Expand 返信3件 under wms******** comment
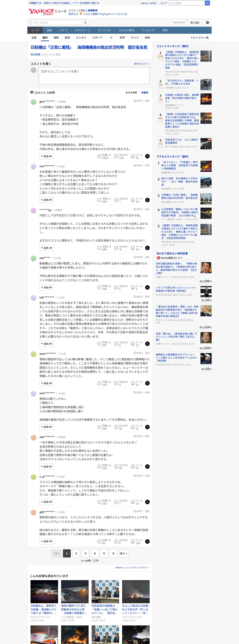 tap(47, 383)
